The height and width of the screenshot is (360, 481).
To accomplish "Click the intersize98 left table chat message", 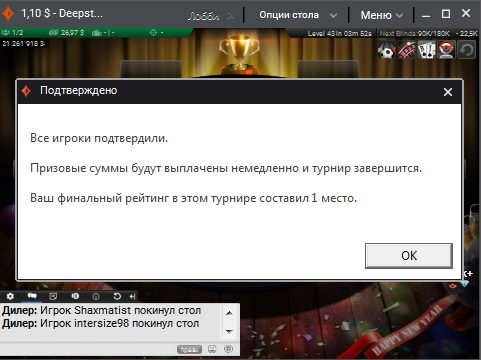I will pos(100,323).
